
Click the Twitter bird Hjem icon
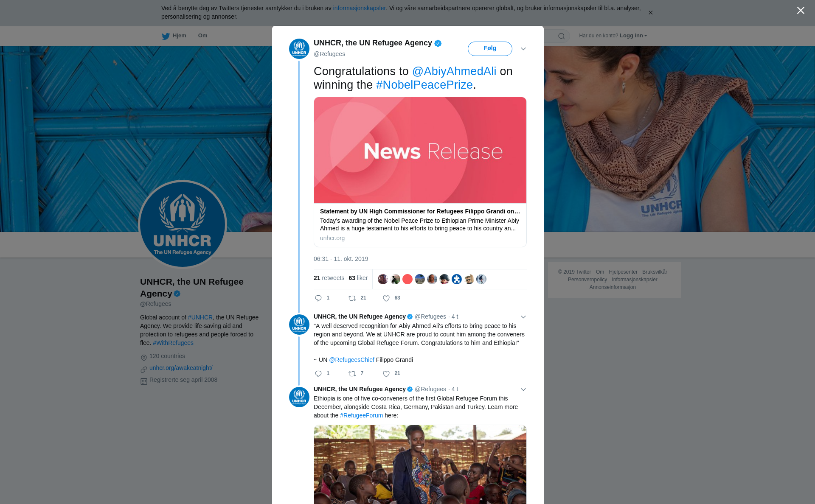tap(166, 36)
